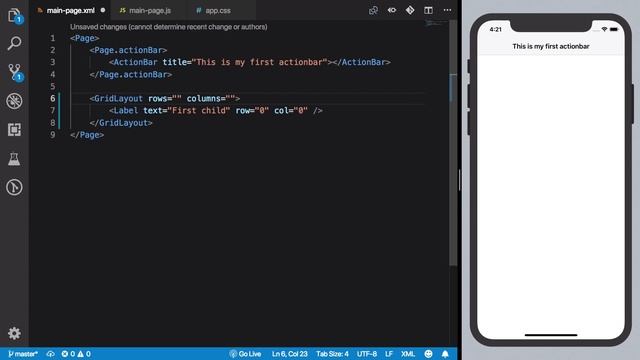
Task: Click the open changes icon in editor toolbar
Action: coord(373,10)
